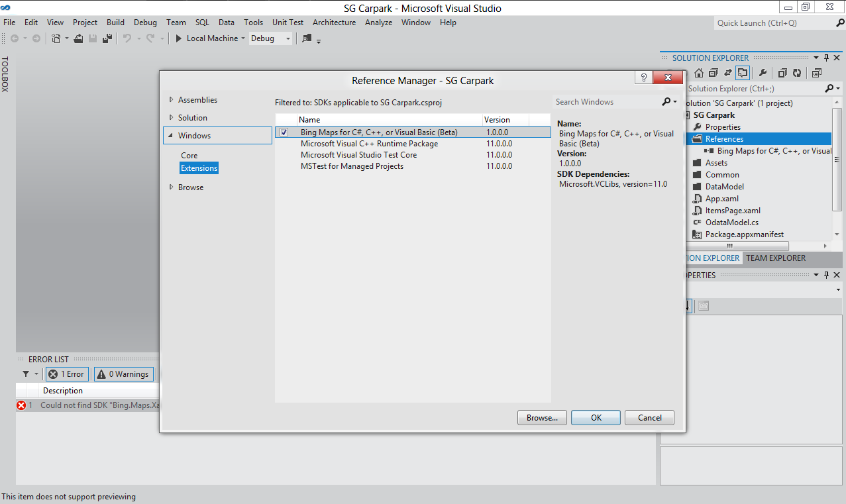Tick the Bing Maps SDK checkbox
Screen dimensions: 846x504
284,132
